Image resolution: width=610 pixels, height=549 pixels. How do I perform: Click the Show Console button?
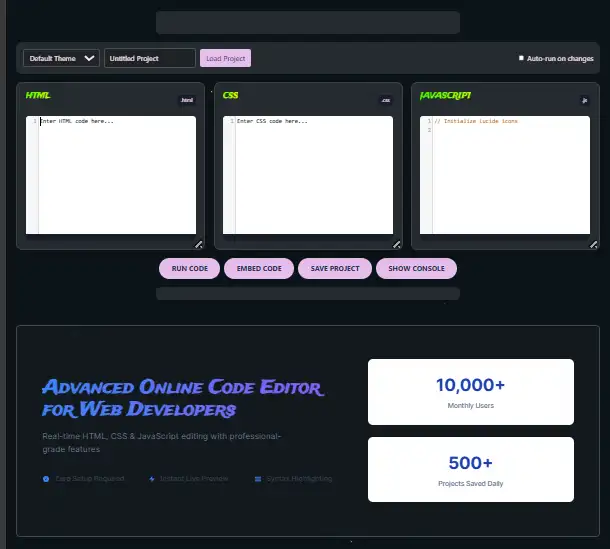[416, 268]
